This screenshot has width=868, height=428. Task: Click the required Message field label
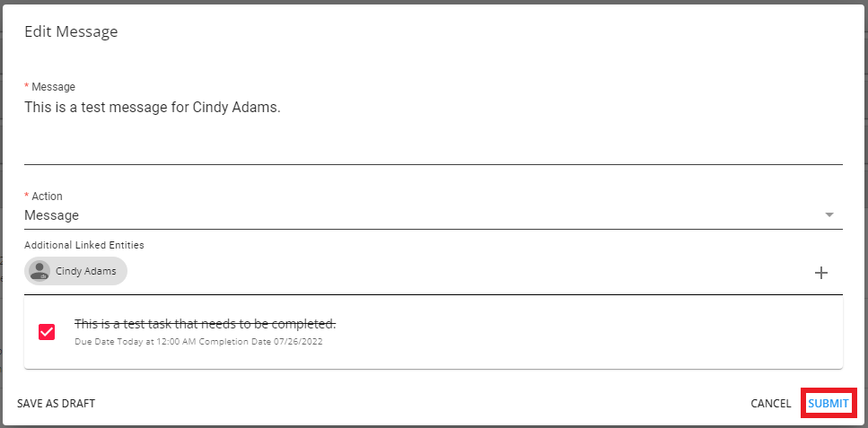click(53, 87)
